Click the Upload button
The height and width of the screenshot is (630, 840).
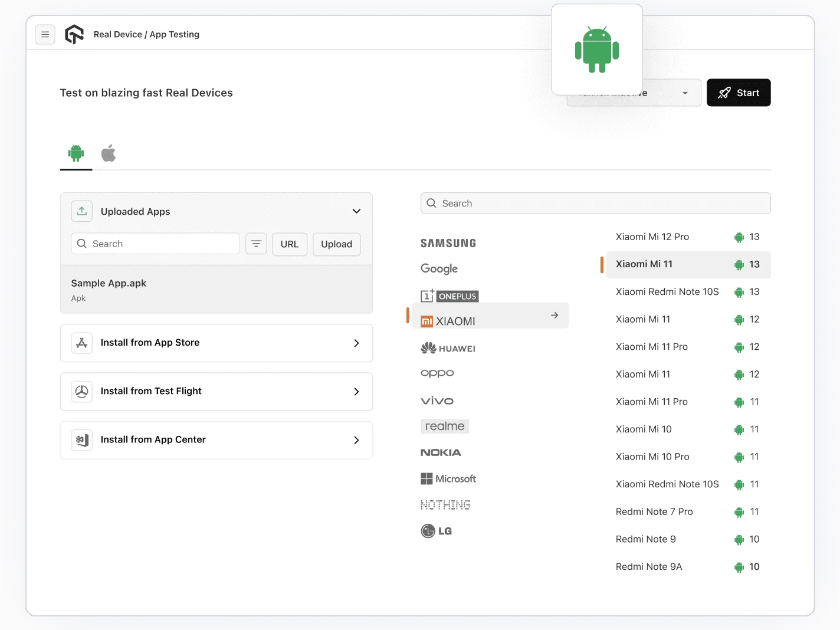pos(336,244)
